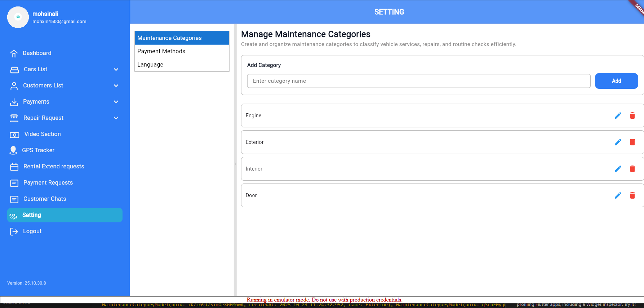644x308 pixels.
Task: Click the edit pencil icon for Engine
Action: (618, 115)
